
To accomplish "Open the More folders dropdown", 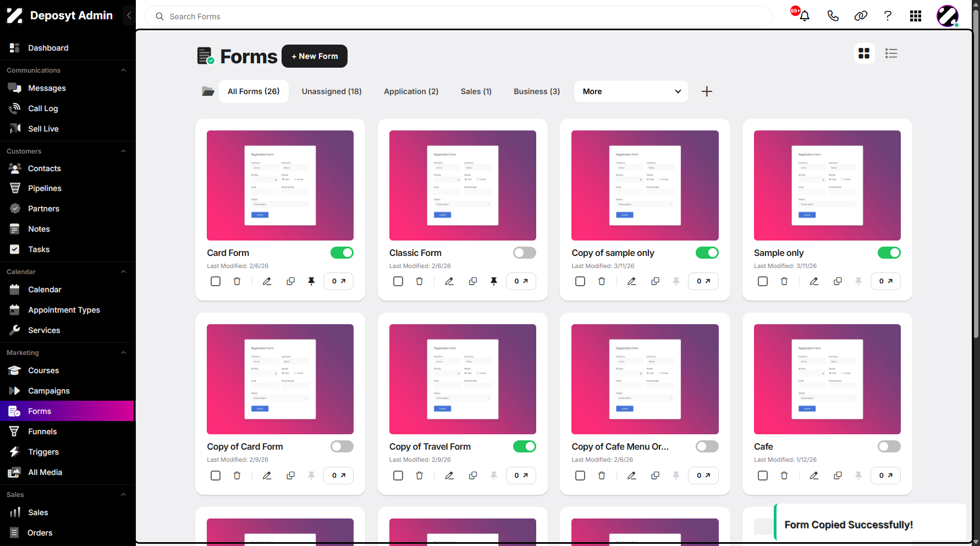I will (x=631, y=91).
